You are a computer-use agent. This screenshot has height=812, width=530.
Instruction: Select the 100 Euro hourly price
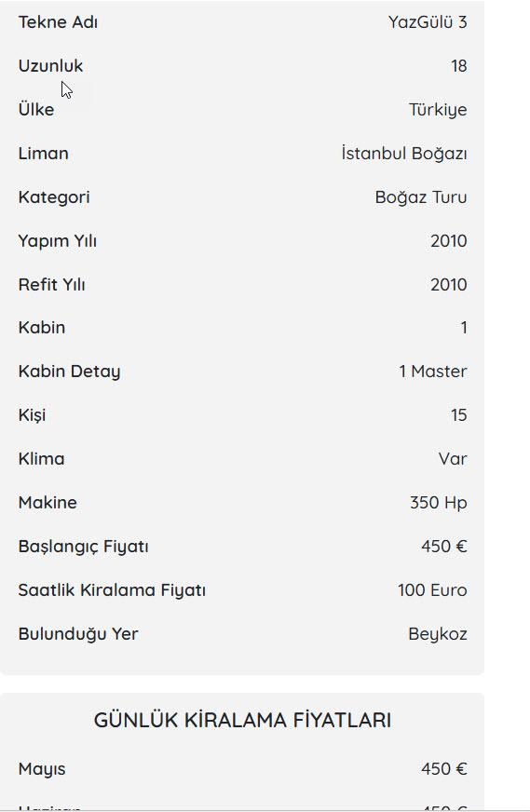pos(432,589)
